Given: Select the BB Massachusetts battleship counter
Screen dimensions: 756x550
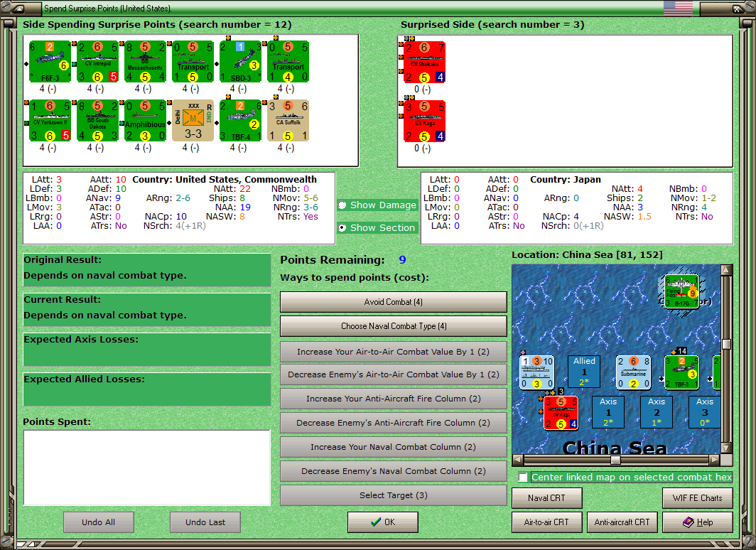Looking at the screenshot, I should (145, 62).
